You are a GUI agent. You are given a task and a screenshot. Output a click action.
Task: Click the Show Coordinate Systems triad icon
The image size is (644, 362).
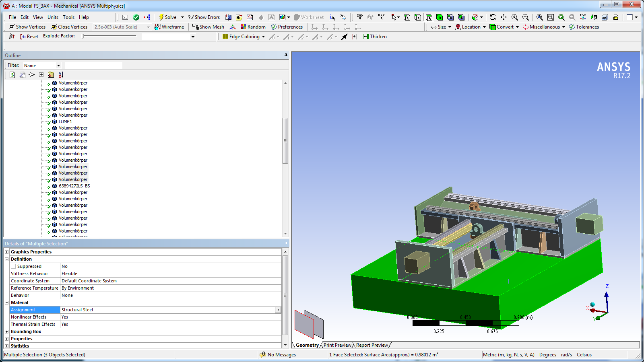point(233,27)
